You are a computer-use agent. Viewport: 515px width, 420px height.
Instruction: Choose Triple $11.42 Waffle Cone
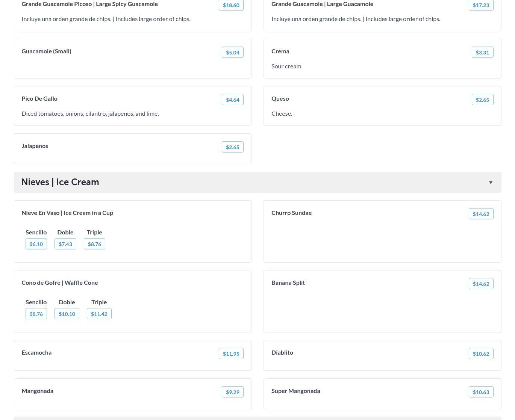coord(99,314)
